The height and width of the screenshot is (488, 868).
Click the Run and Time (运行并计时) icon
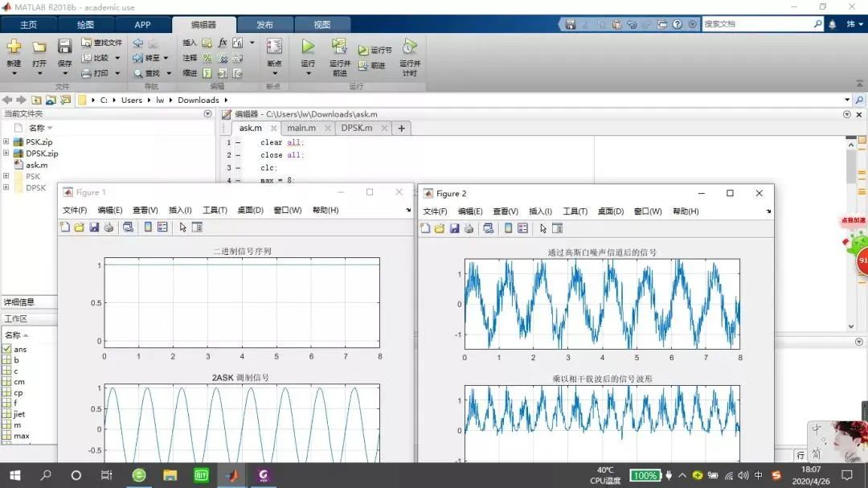[410, 47]
